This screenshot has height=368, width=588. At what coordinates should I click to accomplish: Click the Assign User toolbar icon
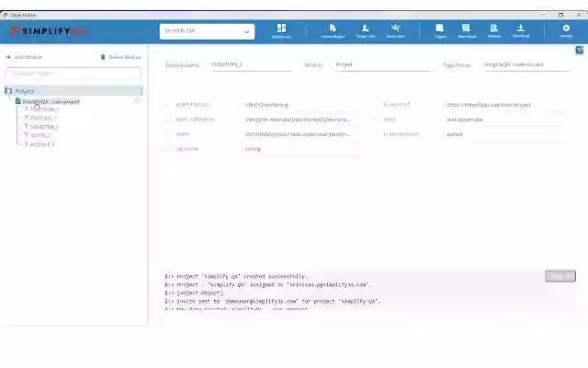coord(366,30)
